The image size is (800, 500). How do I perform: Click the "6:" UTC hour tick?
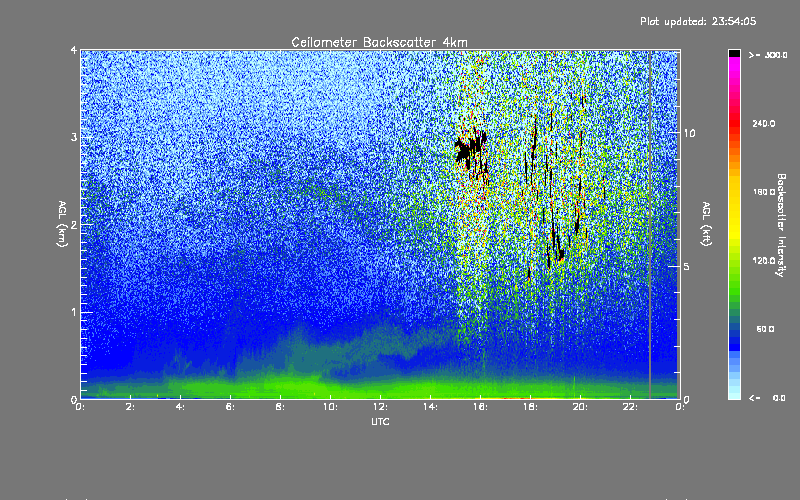coord(231,407)
